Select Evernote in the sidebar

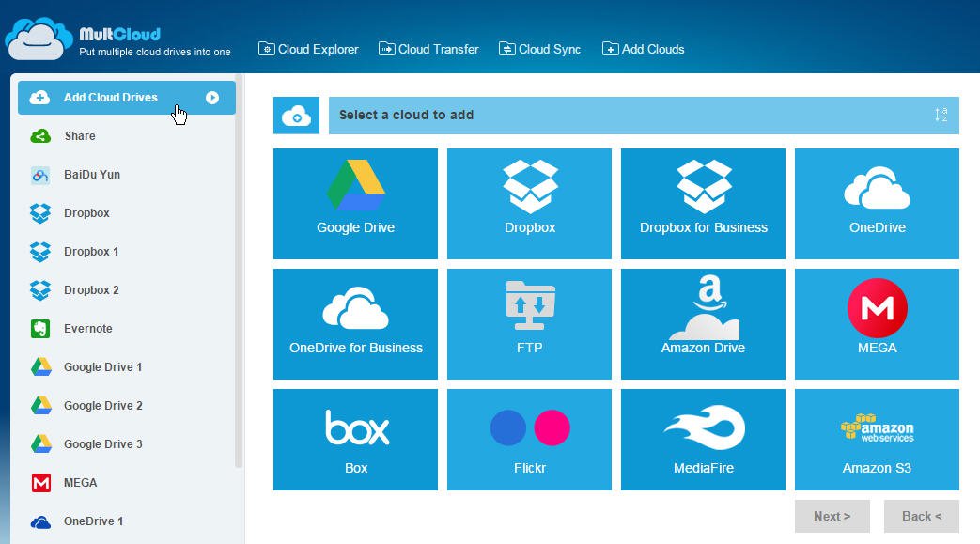coord(126,328)
